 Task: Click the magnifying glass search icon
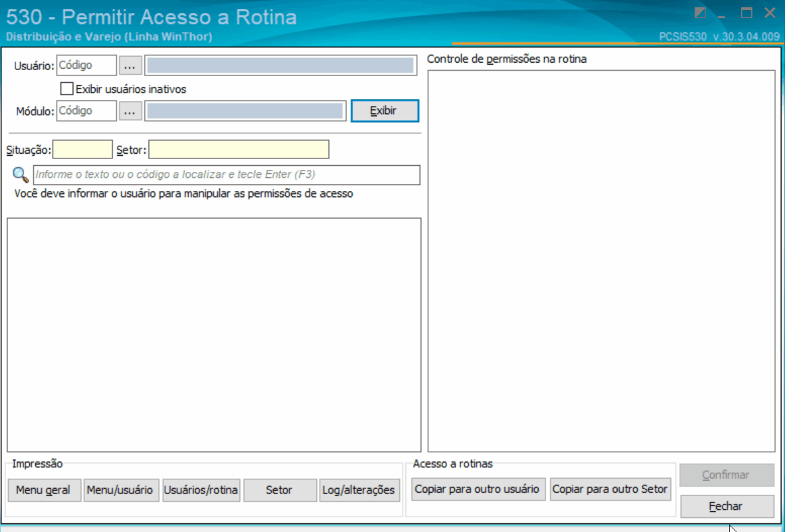click(20, 175)
